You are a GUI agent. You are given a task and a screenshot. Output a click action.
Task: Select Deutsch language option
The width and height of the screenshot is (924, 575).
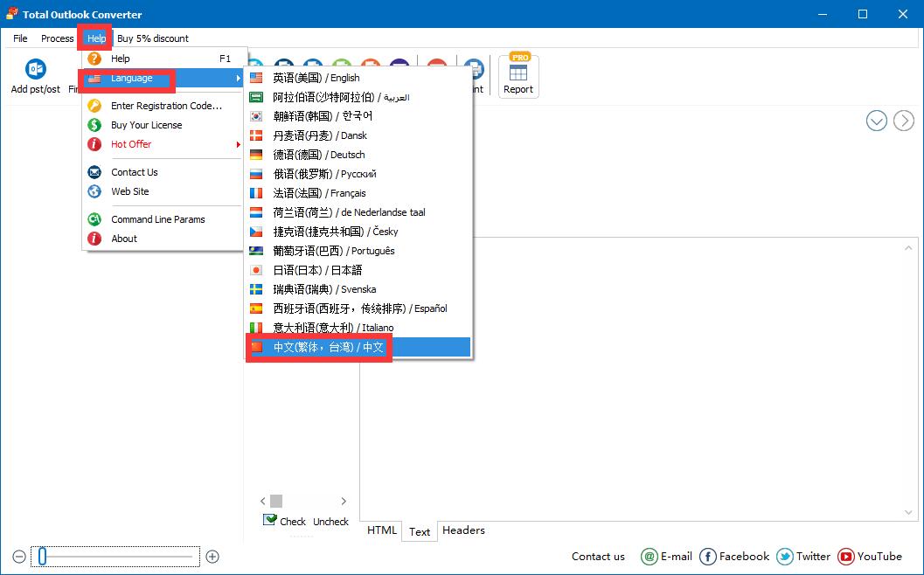[x=358, y=155]
